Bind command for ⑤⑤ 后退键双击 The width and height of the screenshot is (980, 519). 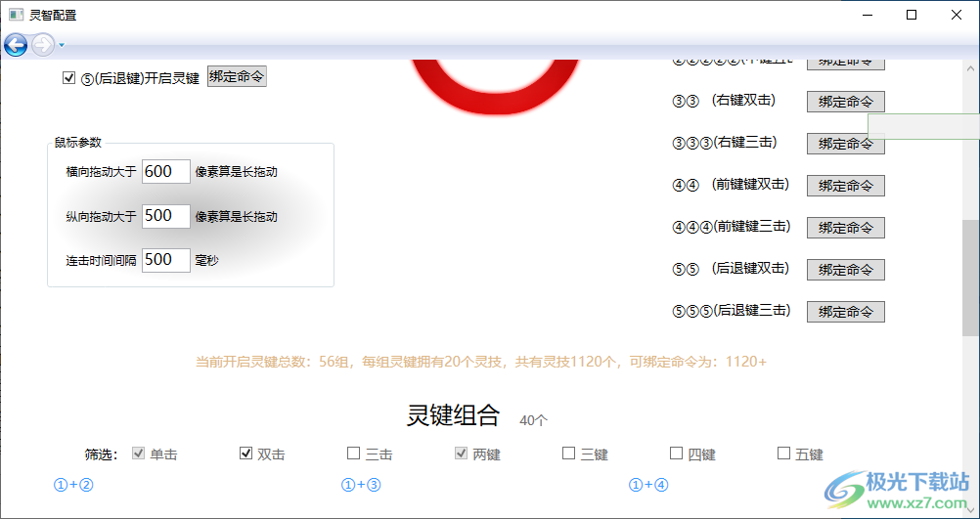[846, 270]
